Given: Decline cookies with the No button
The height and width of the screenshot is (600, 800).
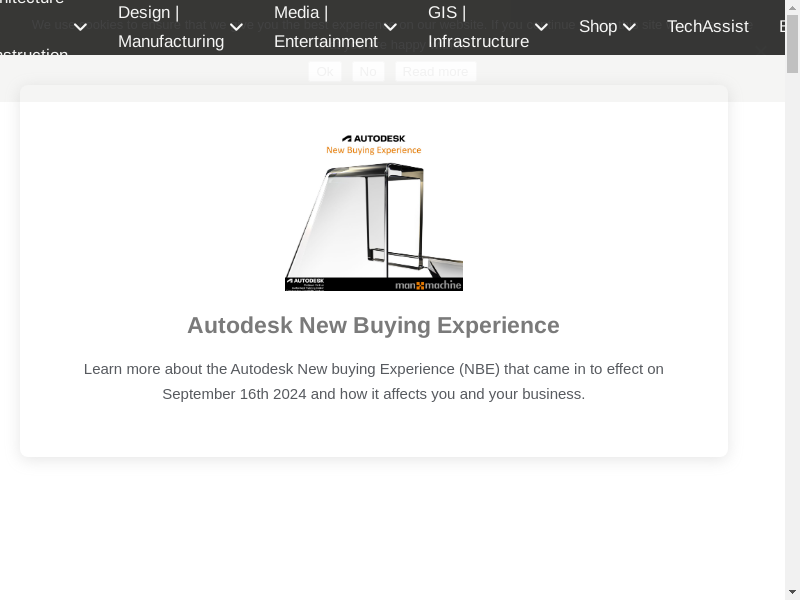Looking at the screenshot, I should pyautogui.click(x=368, y=71).
